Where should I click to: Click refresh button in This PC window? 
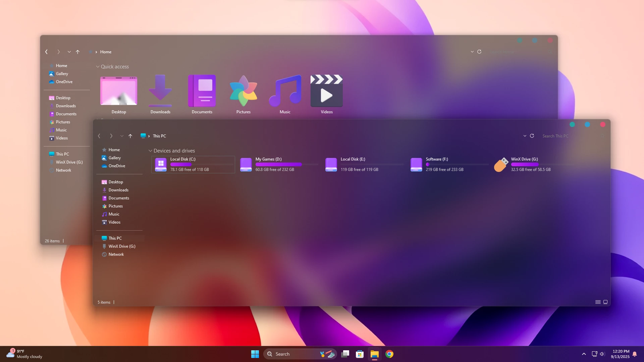point(532,136)
